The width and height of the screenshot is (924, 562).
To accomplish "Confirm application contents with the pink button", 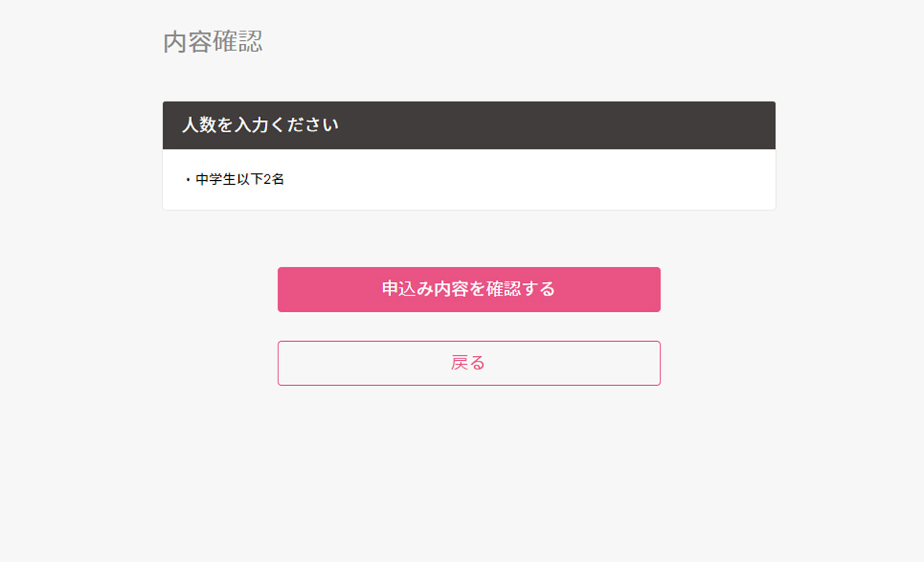I will pos(469,289).
